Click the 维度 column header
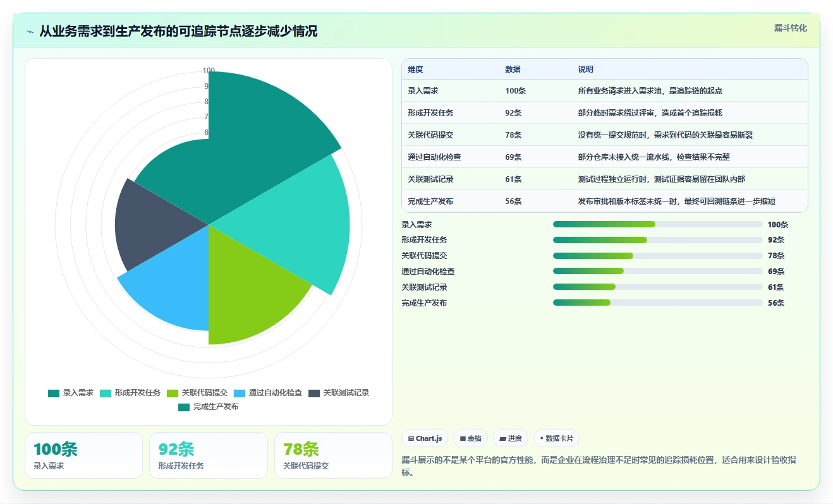This screenshot has height=504, width=833. [x=415, y=69]
